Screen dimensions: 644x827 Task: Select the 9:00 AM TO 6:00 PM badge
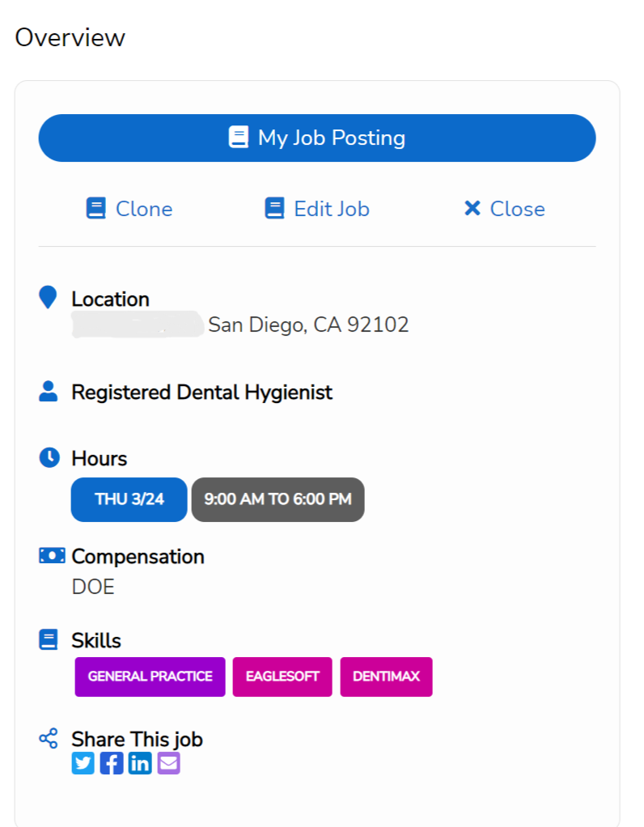(x=278, y=499)
